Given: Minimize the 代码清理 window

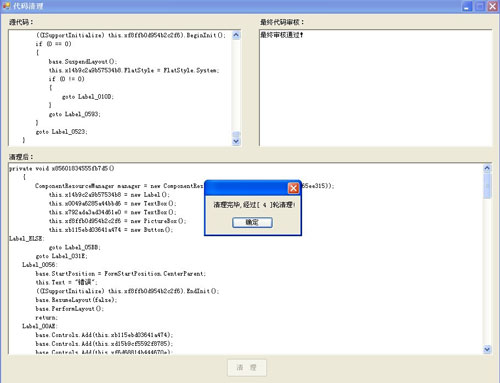Looking at the screenshot, I should click(x=467, y=6).
